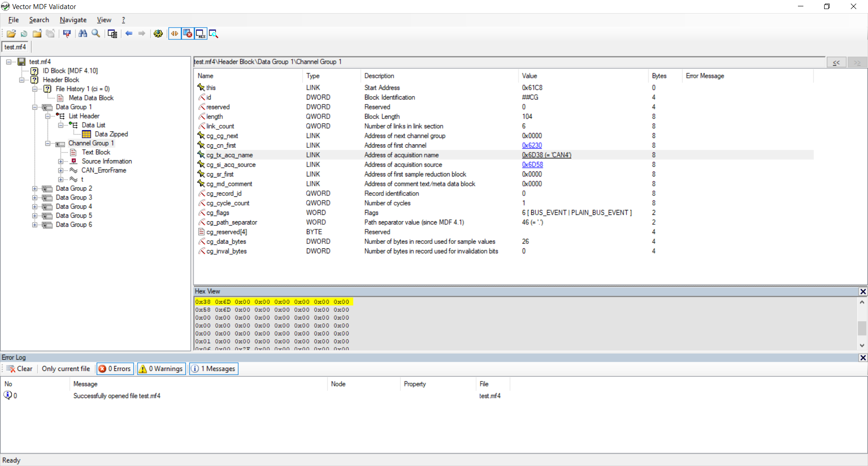This screenshot has width=868, height=466.
Task: Navigate back using the blue left arrow icon
Action: [129, 33]
